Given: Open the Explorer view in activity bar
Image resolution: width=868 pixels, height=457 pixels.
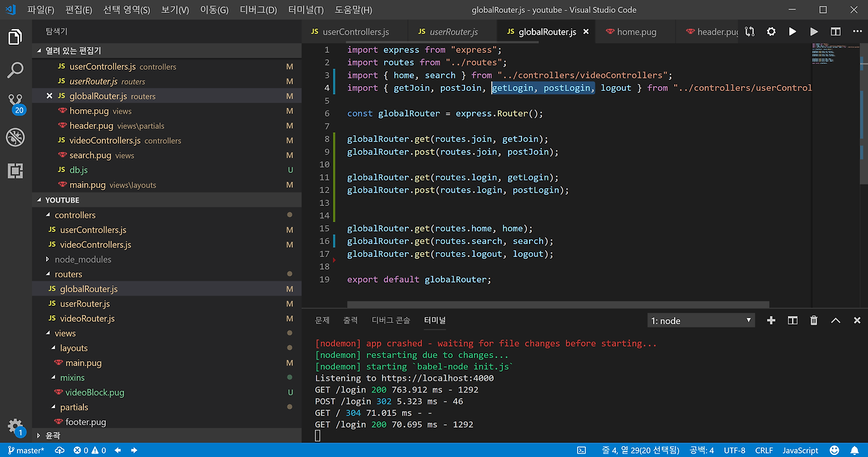Looking at the screenshot, I should [15, 37].
